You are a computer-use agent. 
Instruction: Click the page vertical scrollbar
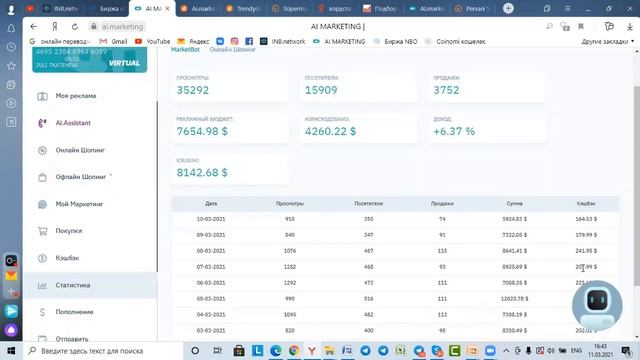637,186
